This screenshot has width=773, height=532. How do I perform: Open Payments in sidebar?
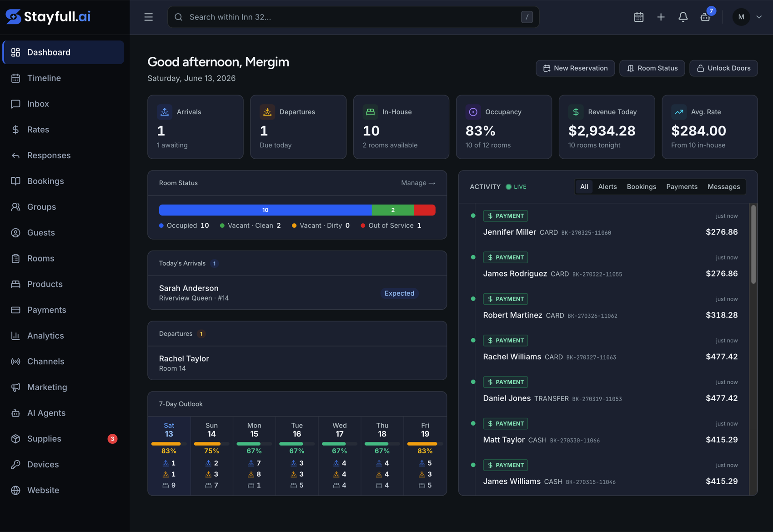63,310
